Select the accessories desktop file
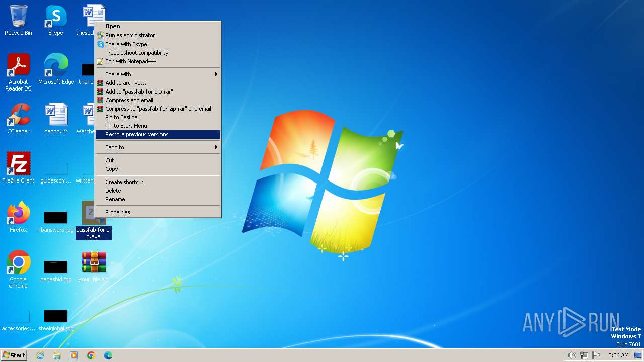The image size is (644, 362). pos(18,321)
